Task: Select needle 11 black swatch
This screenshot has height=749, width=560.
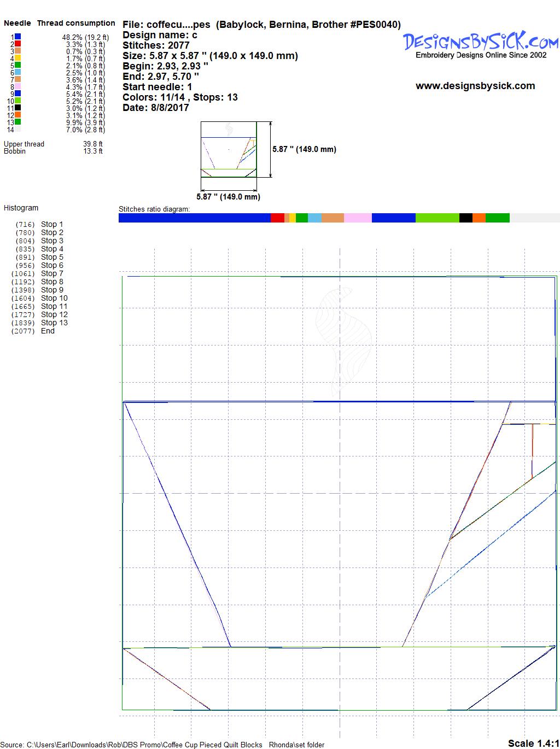Action: (18, 108)
